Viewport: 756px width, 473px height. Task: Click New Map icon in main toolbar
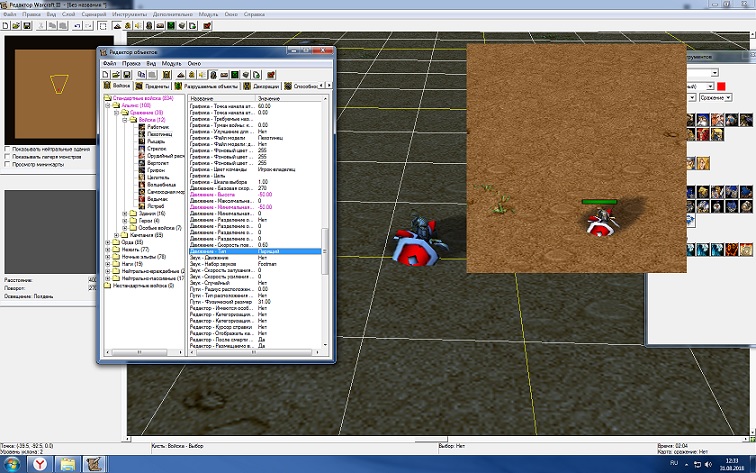(6, 26)
